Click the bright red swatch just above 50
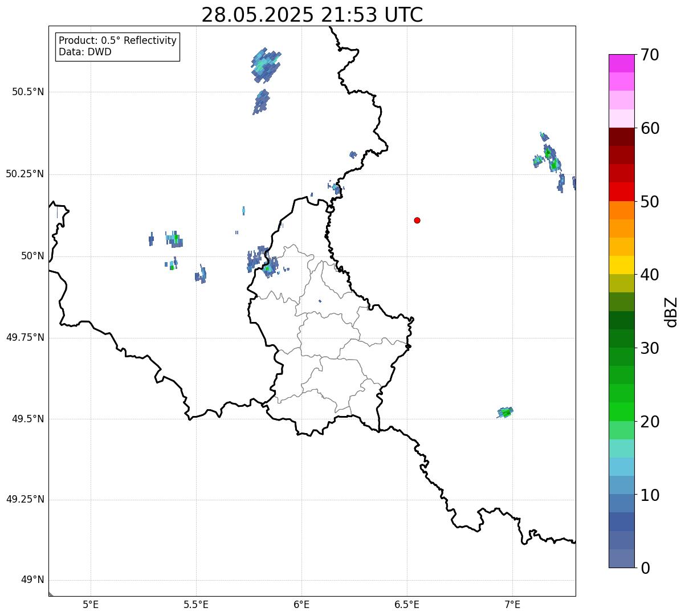 (621, 191)
